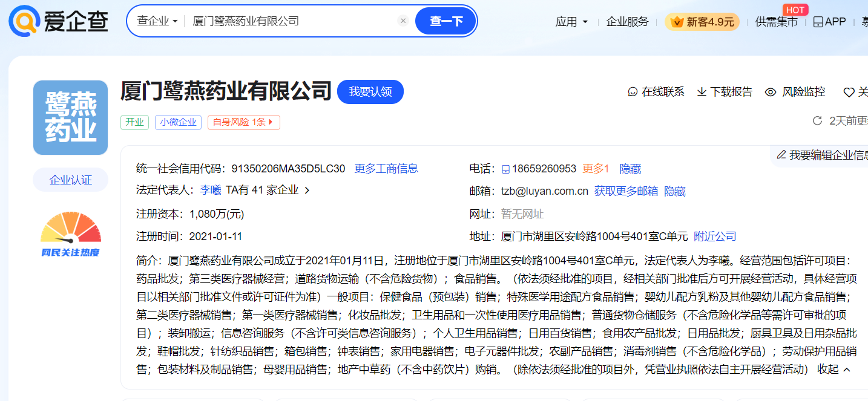868x401 pixels.
Task: Click 在线联系 online contact
Action: pos(656,92)
